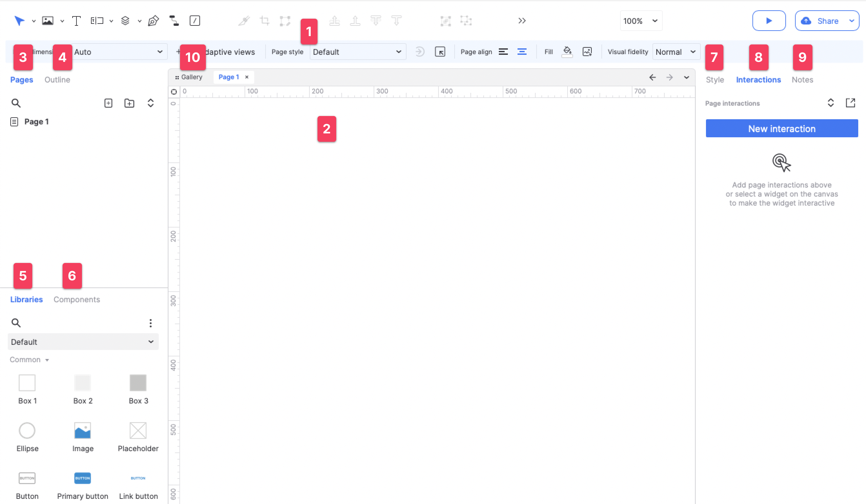Select the arrow selection tool
This screenshot has height=504, width=866.
pos(20,21)
